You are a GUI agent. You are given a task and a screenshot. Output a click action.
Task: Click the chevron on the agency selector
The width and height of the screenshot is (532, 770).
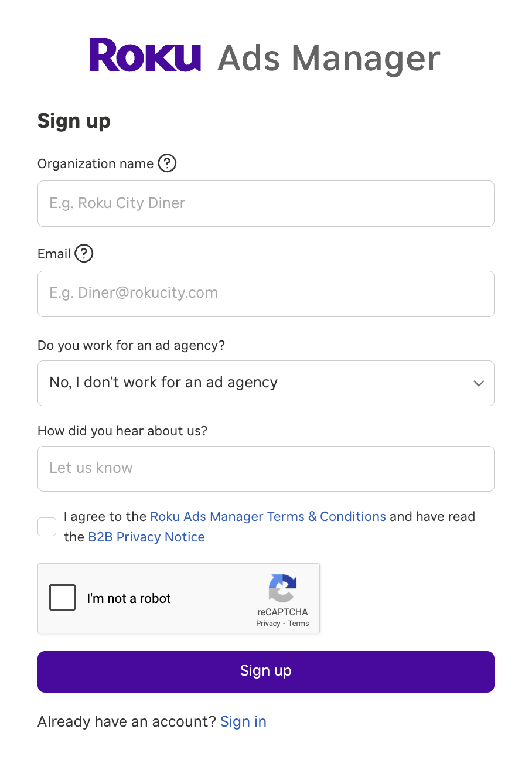click(x=479, y=383)
